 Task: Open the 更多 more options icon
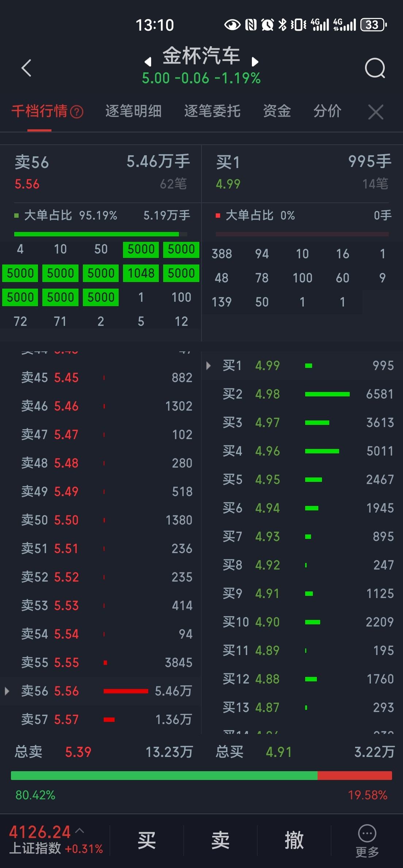[367, 840]
